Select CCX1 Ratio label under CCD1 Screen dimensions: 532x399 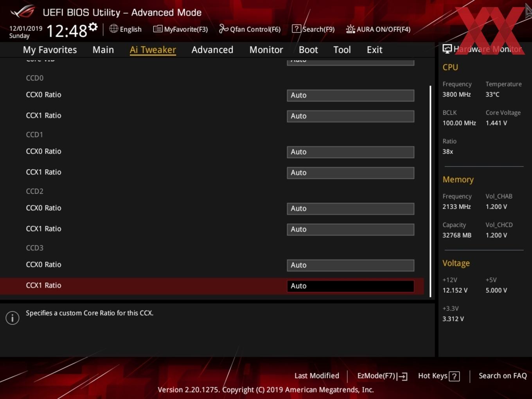(43, 172)
